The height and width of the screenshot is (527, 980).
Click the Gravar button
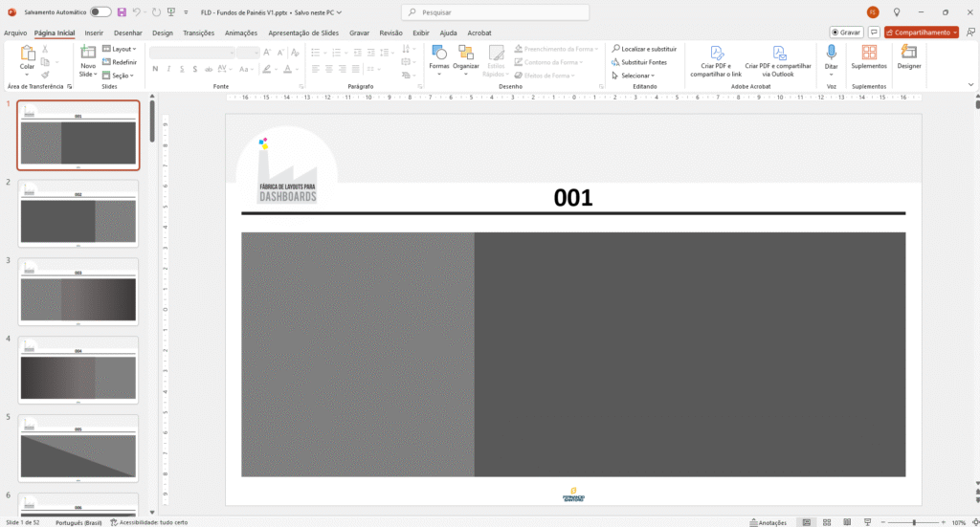pyautogui.click(x=845, y=33)
